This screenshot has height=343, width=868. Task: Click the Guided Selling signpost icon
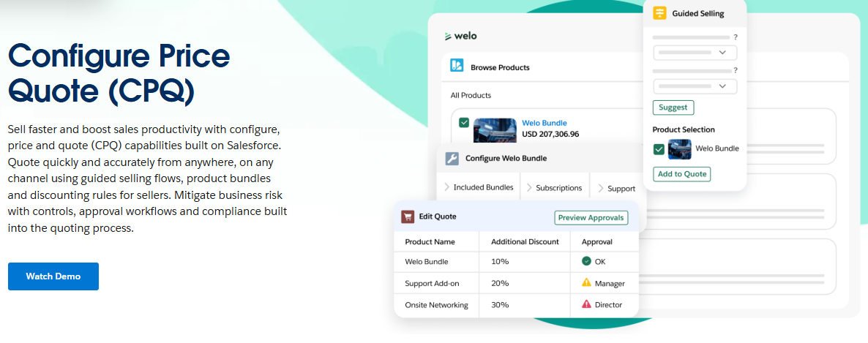point(659,13)
